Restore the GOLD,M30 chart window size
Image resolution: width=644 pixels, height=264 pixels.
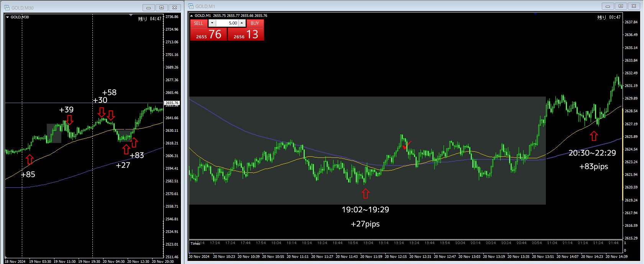pyautogui.click(x=161, y=8)
